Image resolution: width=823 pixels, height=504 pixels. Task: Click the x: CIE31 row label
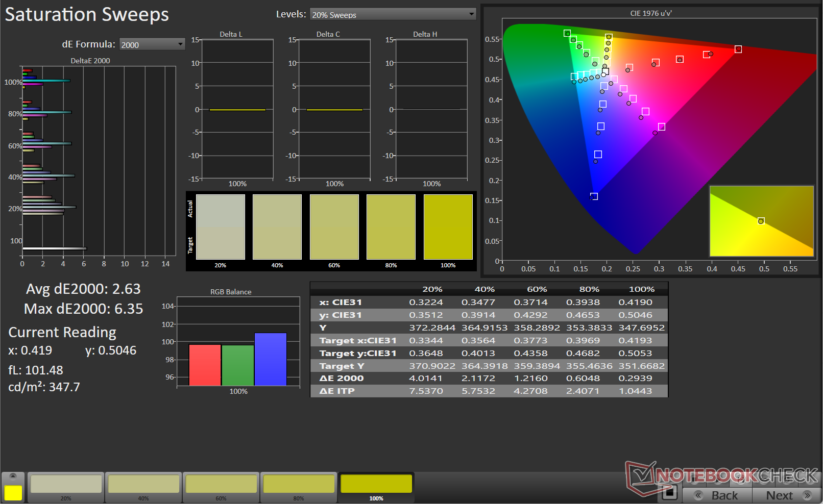tap(341, 303)
